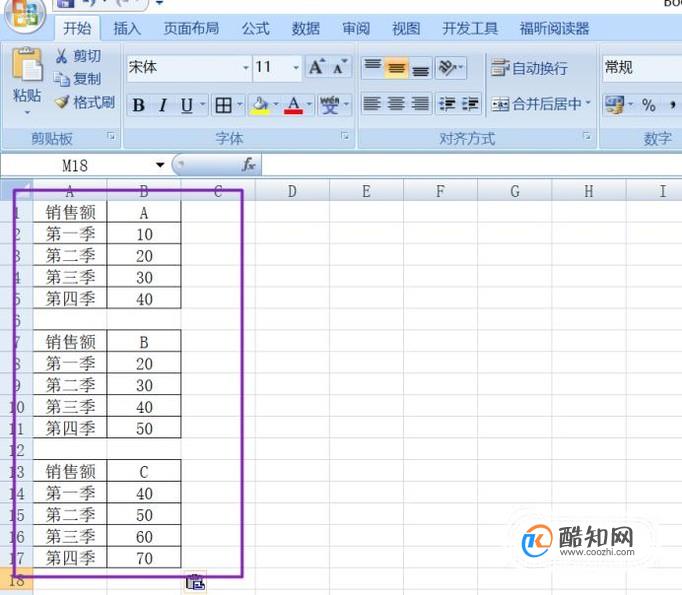Click the 合并后居中 merge button
Viewport: 682px width, 595px height.
[x=537, y=104]
